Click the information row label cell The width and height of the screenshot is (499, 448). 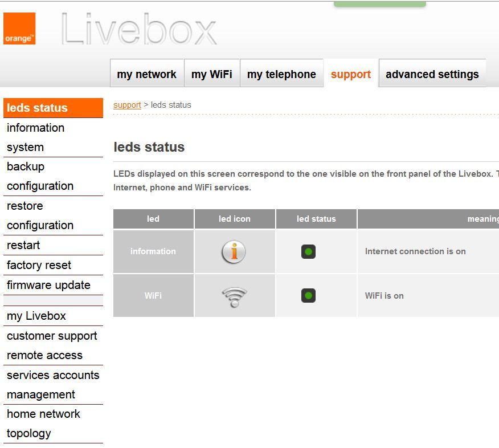tap(153, 251)
